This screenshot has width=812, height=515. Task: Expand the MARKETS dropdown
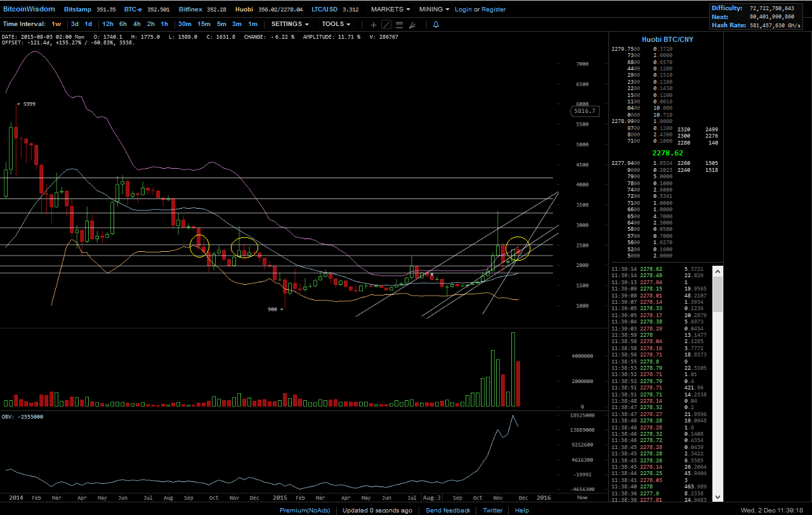390,10
